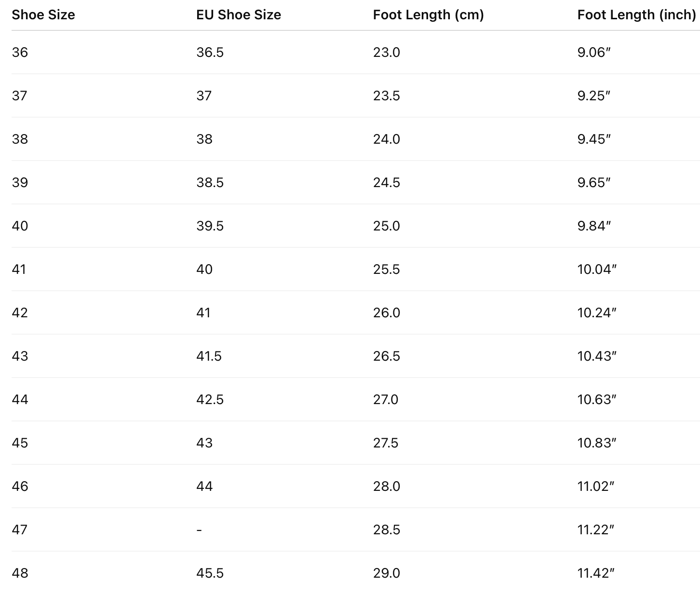
Task: Select the 23.5 cm foot length cell
Action: 386,95
